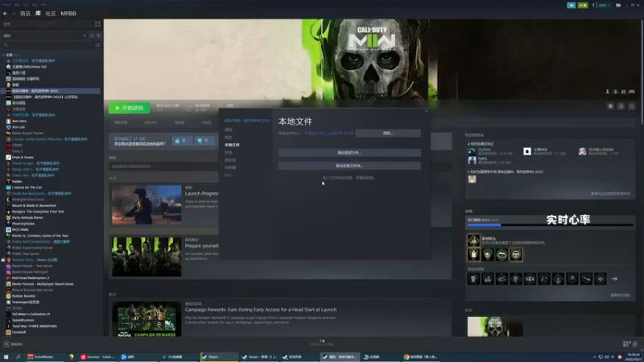Viewport: 644px width, 362px height.
Task: Select Rubber Bandits in game list
Action: coord(24,296)
